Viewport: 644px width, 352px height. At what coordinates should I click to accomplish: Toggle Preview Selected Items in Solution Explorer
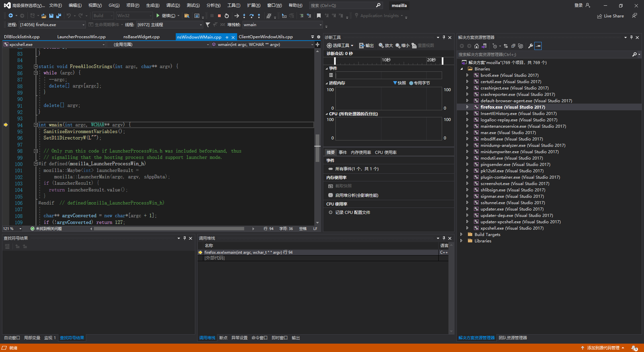pos(538,46)
